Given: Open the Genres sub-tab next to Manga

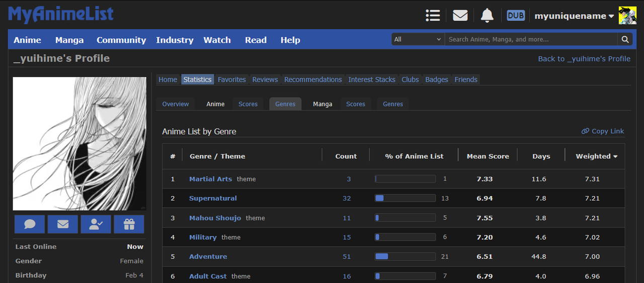Looking at the screenshot, I should pyautogui.click(x=393, y=104).
